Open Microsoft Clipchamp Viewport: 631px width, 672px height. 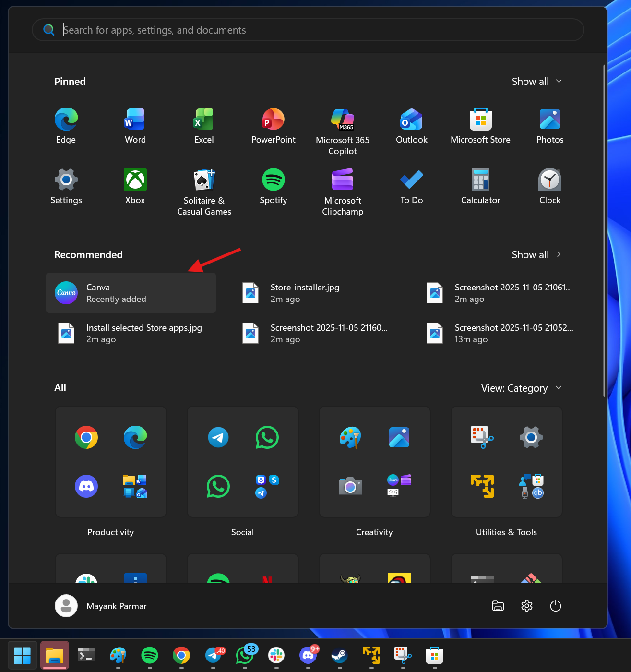[342, 187]
